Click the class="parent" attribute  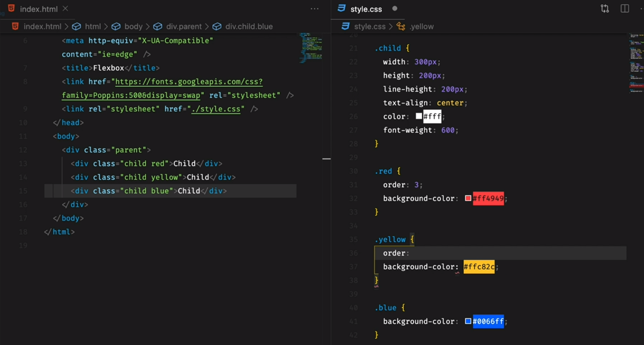pos(115,150)
